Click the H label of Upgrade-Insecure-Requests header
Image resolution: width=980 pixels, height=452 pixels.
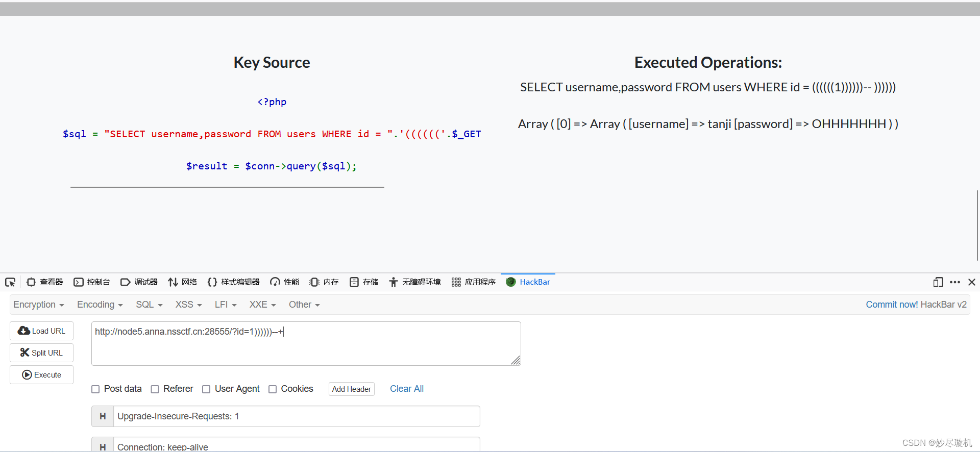tap(103, 416)
